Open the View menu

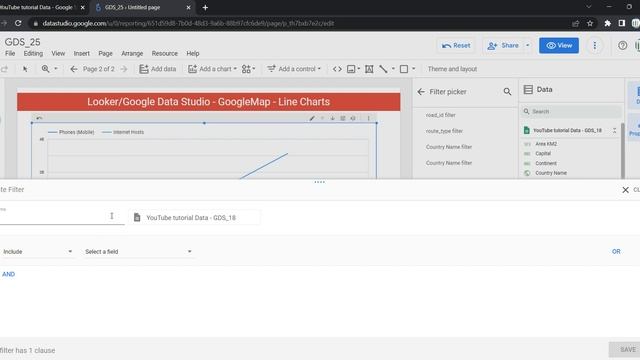(58, 53)
